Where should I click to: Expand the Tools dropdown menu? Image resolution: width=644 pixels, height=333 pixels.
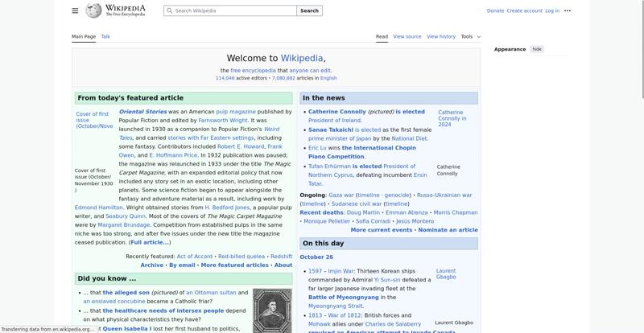(x=470, y=36)
